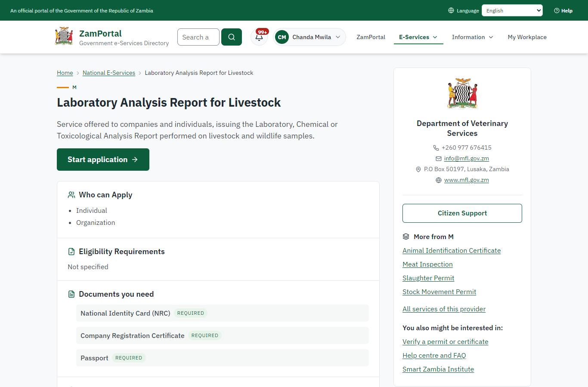
Task: Visit the www.mfl.gov.zm website link
Action: 467,180
